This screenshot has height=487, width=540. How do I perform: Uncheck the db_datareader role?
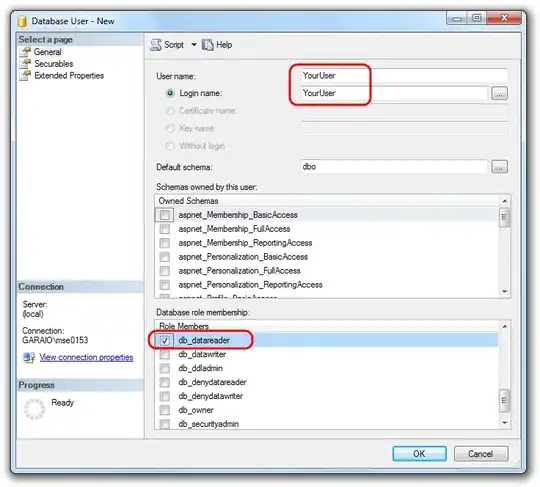coord(165,340)
